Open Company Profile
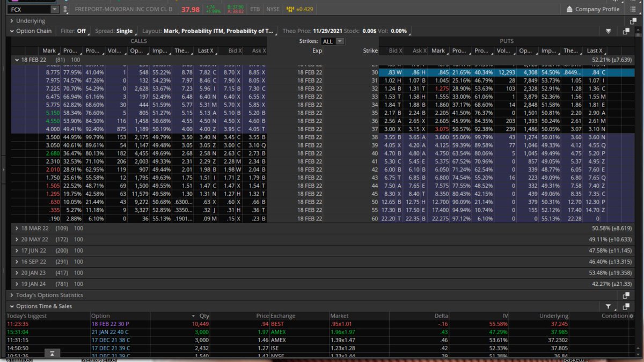This screenshot has height=362, width=644. [x=593, y=9]
